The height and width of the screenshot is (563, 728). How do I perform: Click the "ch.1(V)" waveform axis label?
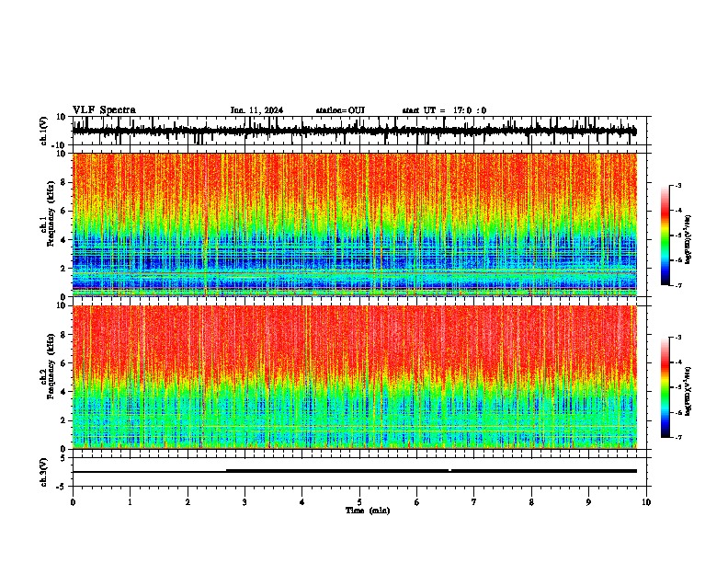[x=44, y=131]
